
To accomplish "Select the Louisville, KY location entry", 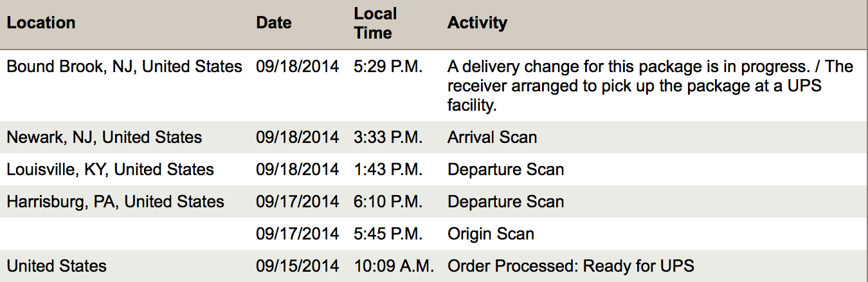I will (110, 169).
